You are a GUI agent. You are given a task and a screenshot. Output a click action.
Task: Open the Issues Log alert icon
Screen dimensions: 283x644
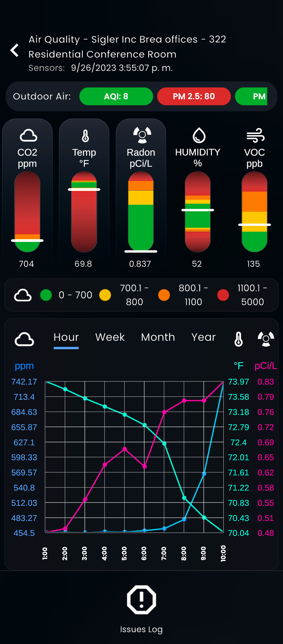click(x=141, y=599)
